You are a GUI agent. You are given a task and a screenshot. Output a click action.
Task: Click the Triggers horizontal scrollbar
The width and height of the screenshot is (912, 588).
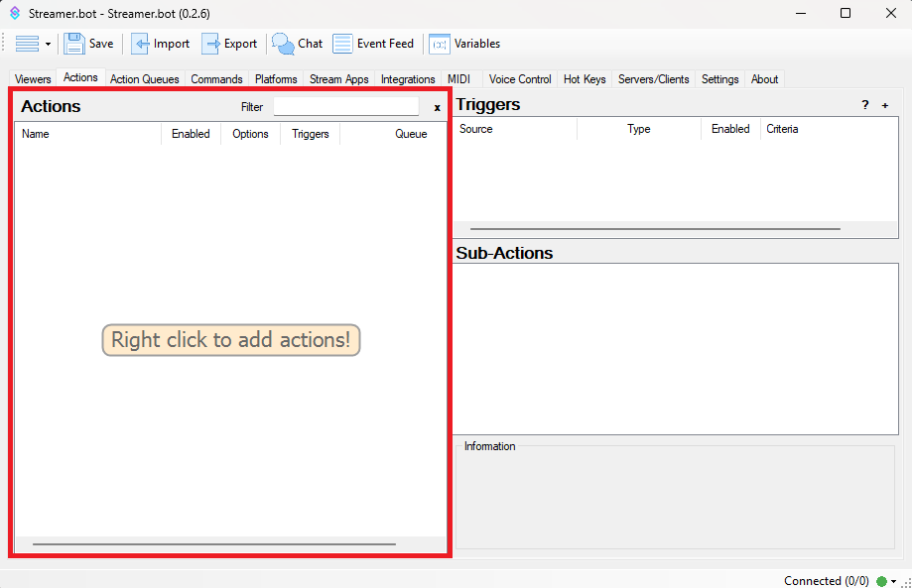pyautogui.click(x=655, y=228)
